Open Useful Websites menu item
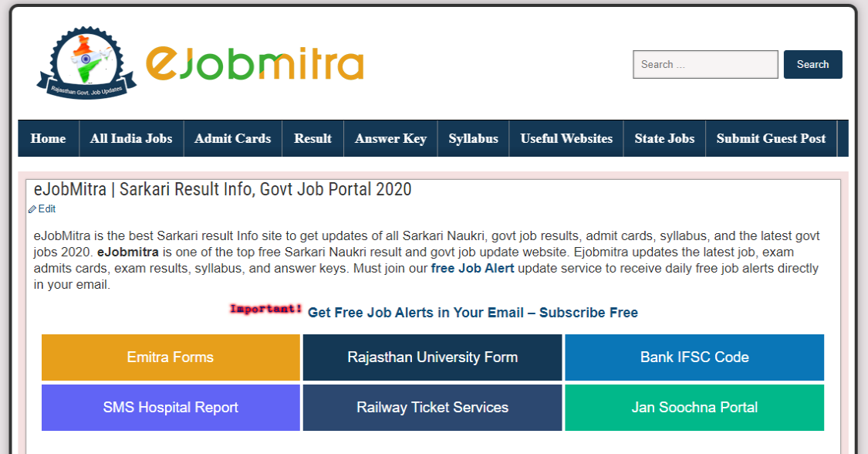868x454 pixels. (566, 138)
